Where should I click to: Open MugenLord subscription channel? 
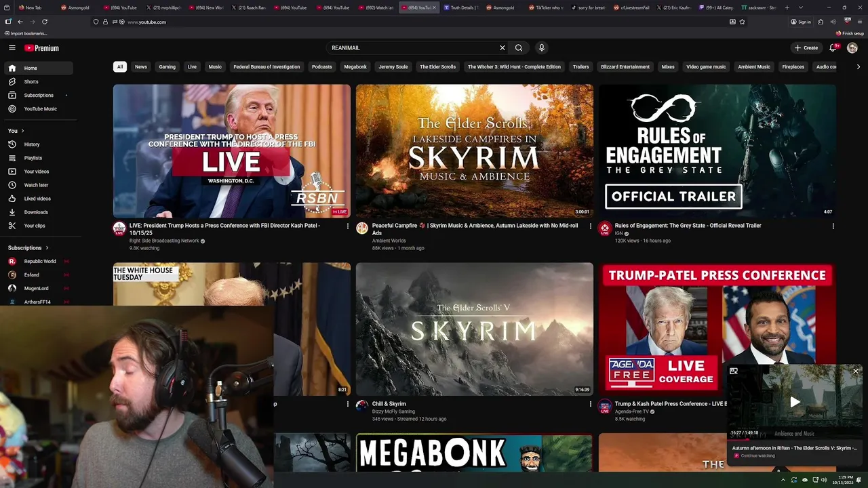[x=39, y=289]
